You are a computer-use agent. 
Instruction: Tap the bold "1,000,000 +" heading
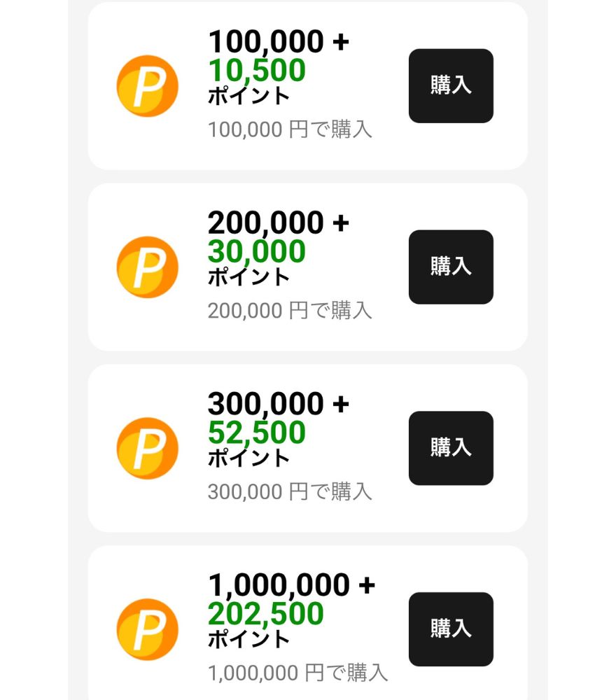(x=291, y=586)
